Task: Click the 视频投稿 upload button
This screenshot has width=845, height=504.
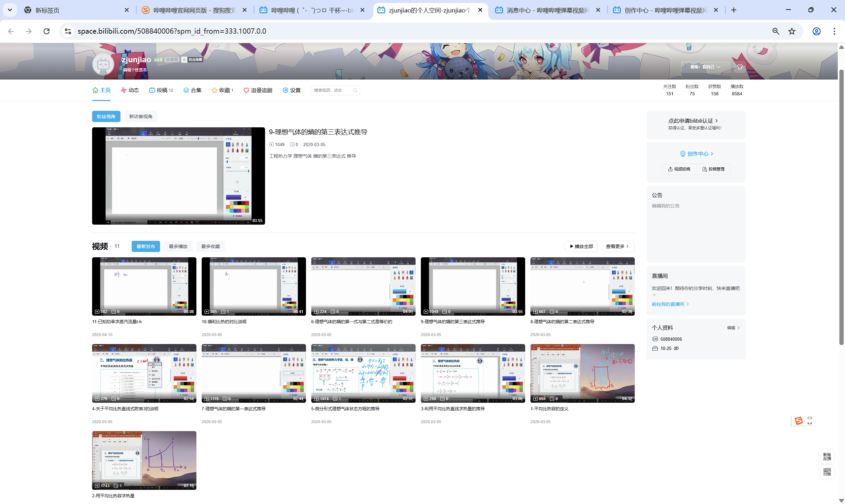Action: [679, 169]
